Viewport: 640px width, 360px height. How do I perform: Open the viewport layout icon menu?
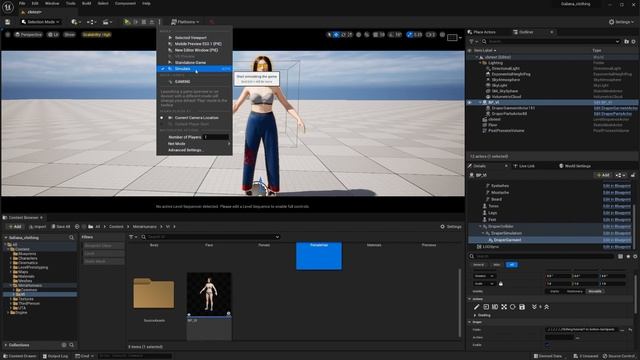tap(454, 38)
